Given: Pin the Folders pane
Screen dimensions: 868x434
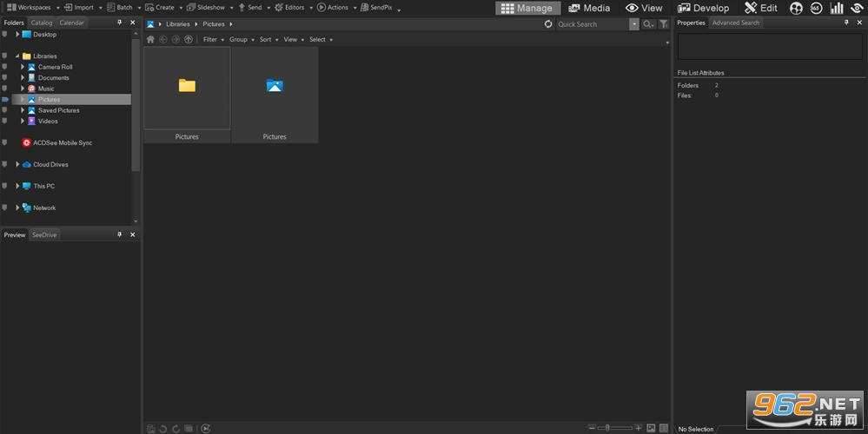Looking at the screenshot, I should [120, 23].
